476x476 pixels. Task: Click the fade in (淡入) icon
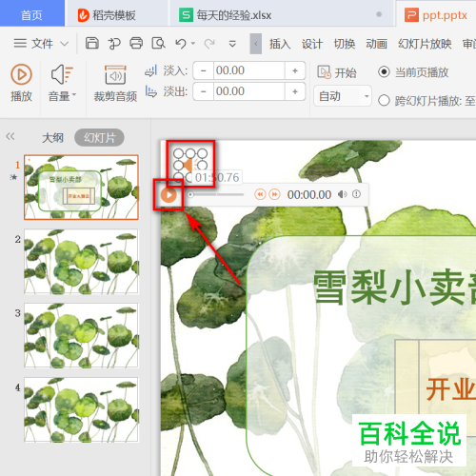(x=150, y=71)
